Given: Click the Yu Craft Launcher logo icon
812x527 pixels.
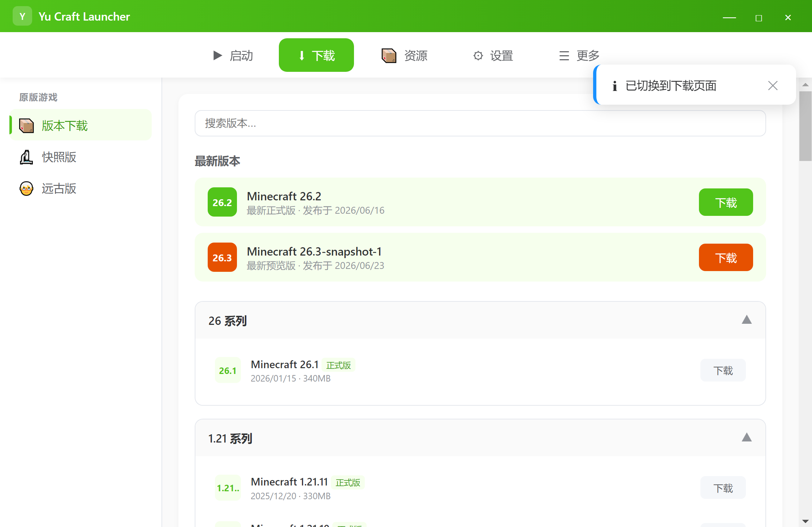Looking at the screenshot, I should (x=22, y=16).
